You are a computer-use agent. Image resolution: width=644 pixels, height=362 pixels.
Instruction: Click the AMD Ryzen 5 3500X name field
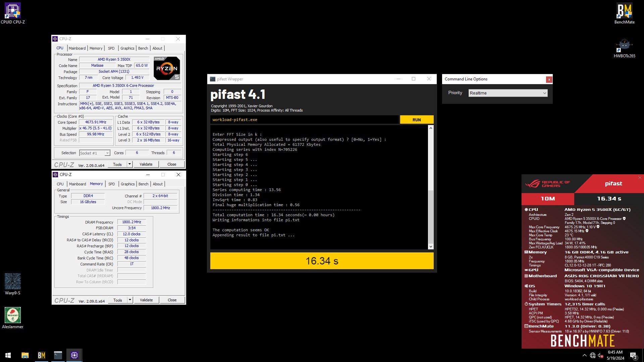114,59
